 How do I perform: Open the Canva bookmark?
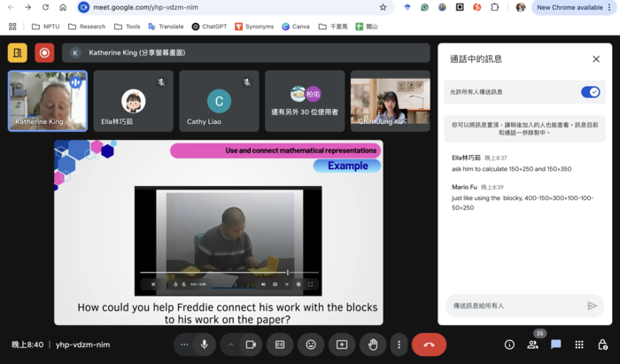[296, 27]
